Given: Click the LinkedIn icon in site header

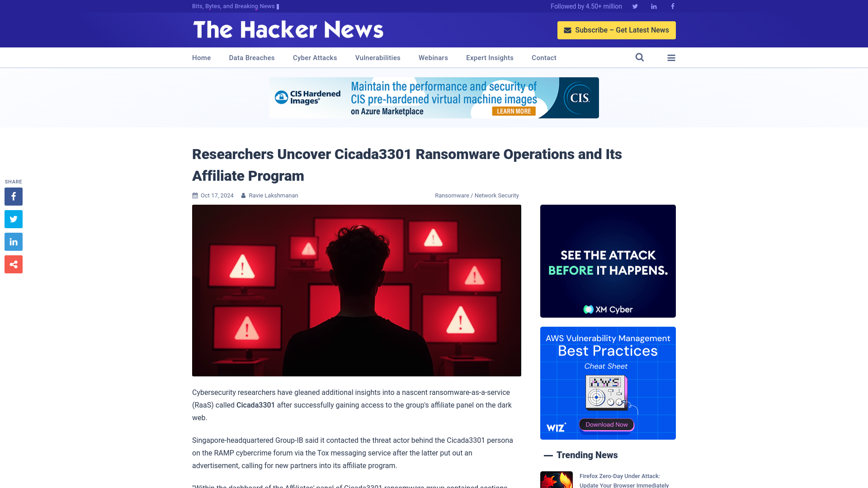Looking at the screenshot, I should click(653, 6).
